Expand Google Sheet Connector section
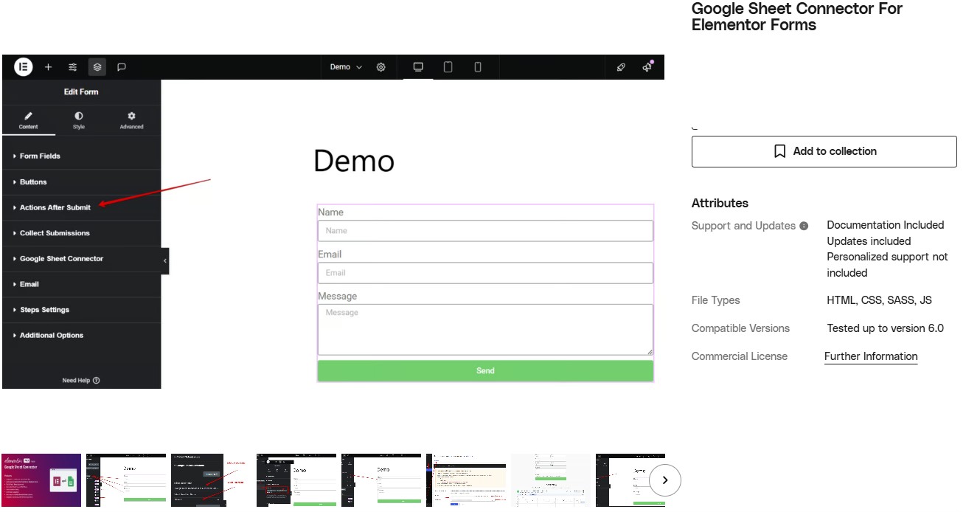The height and width of the screenshot is (512, 980). point(81,259)
